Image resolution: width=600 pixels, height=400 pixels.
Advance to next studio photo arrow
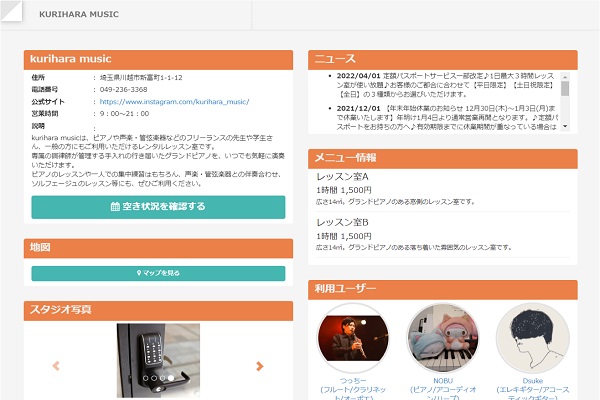pos(260,366)
